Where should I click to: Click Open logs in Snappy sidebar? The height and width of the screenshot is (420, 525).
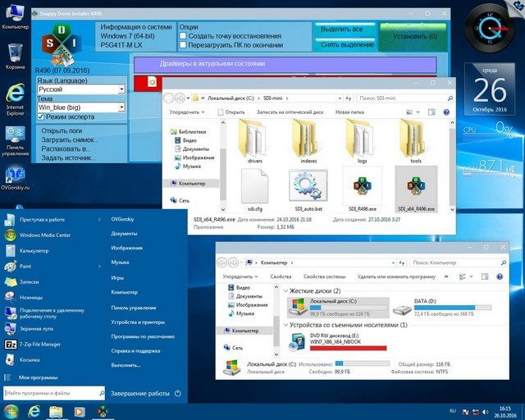click(x=62, y=130)
